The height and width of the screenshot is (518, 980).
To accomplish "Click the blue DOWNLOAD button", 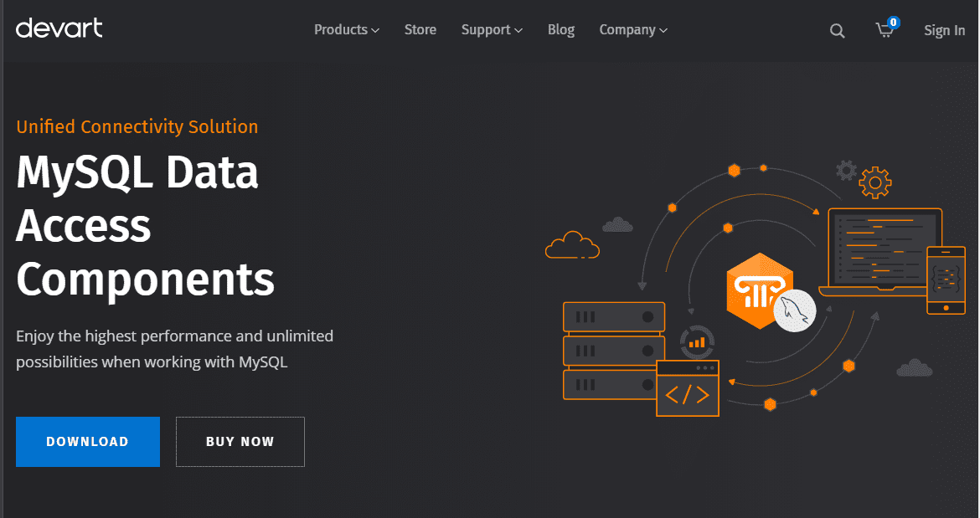I will click(x=87, y=442).
